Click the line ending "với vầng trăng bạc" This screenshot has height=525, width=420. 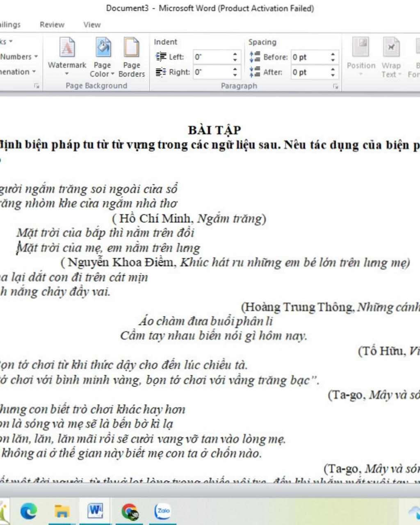[x=160, y=380]
